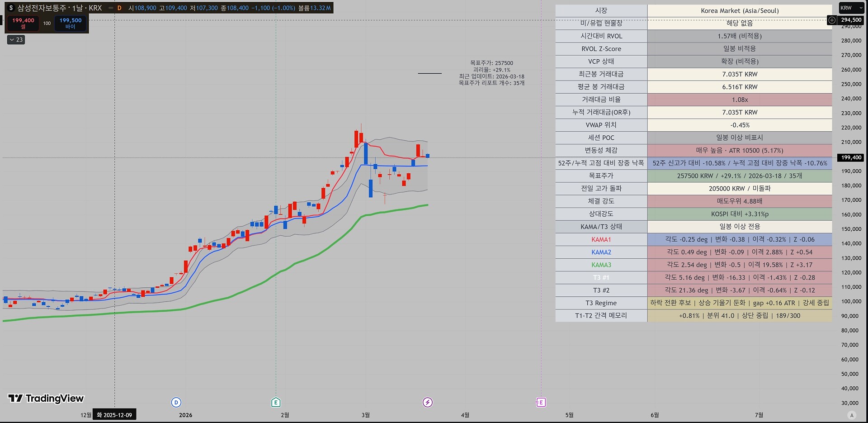868x423 pixels.
Task: Open the green earnings E marker
Action: 276,402
